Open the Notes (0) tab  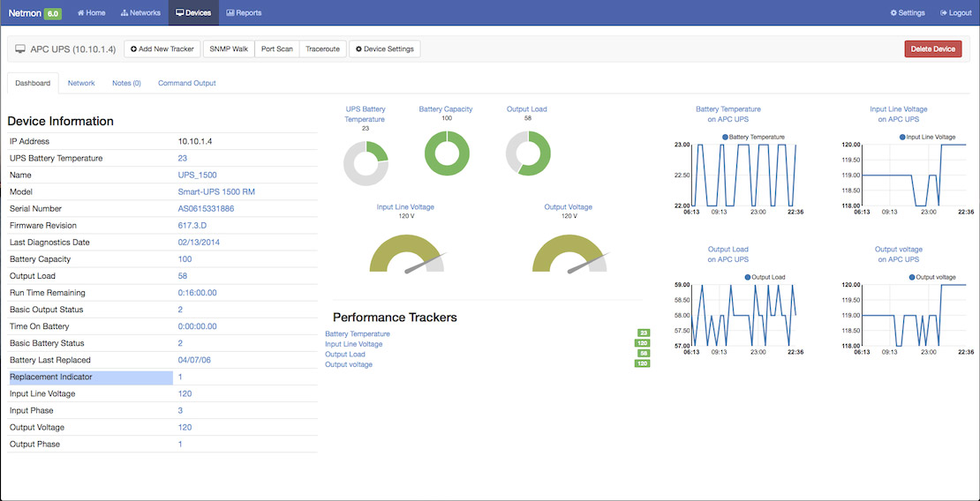coord(126,83)
